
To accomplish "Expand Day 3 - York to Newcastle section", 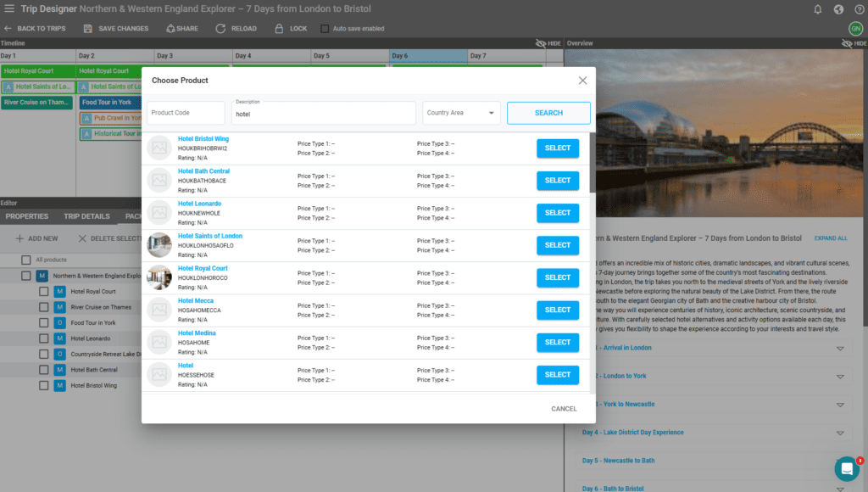I will (x=840, y=405).
